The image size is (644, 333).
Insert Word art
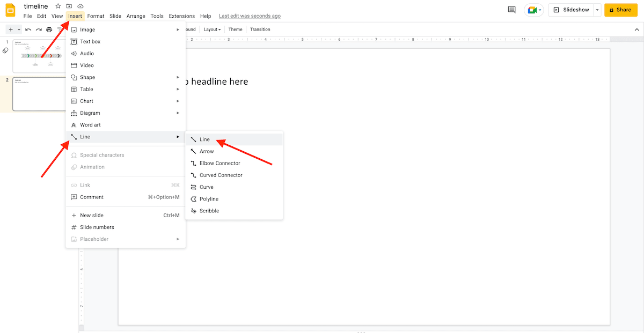pos(126,125)
